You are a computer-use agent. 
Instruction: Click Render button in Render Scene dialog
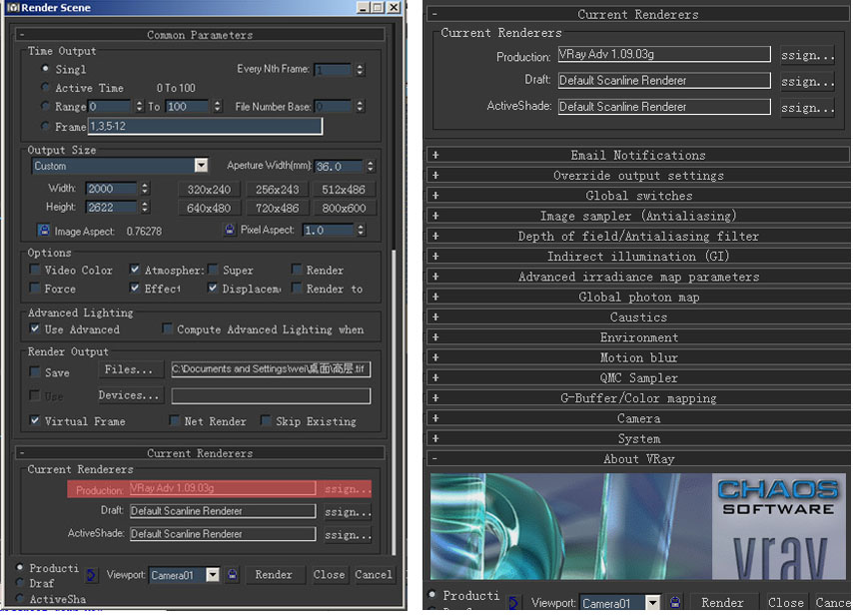tap(274, 574)
